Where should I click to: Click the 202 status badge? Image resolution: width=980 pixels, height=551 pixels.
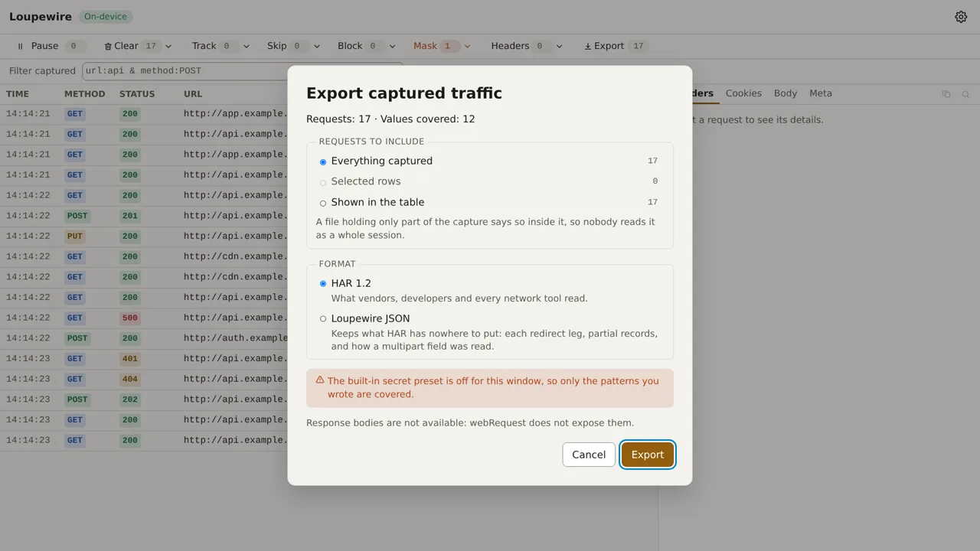130,399
